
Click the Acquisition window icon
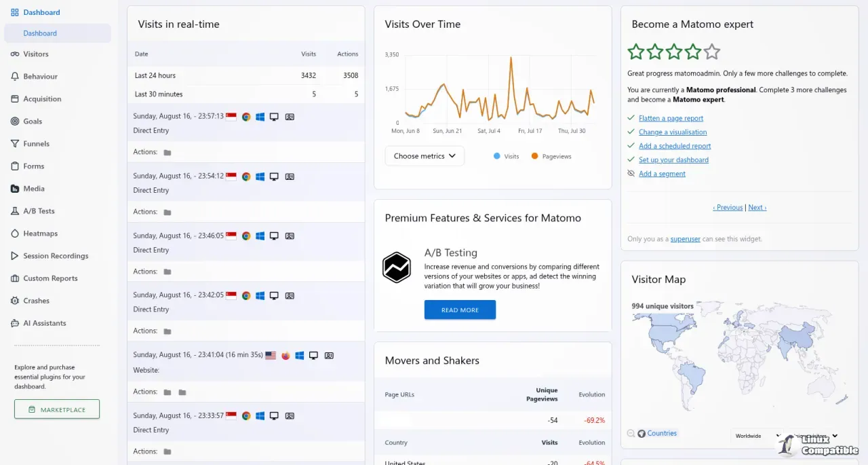click(x=15, y=99)
